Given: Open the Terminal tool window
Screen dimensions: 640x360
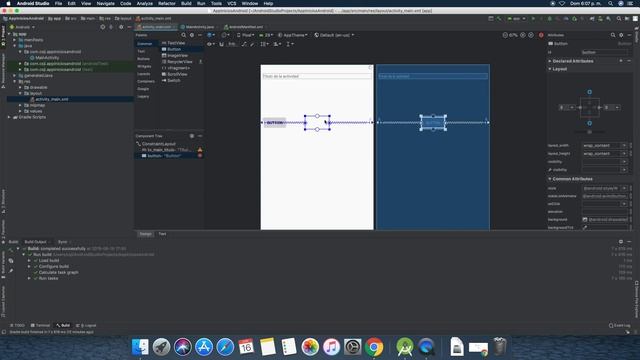Looking at the screenshot, I should 40,325.
